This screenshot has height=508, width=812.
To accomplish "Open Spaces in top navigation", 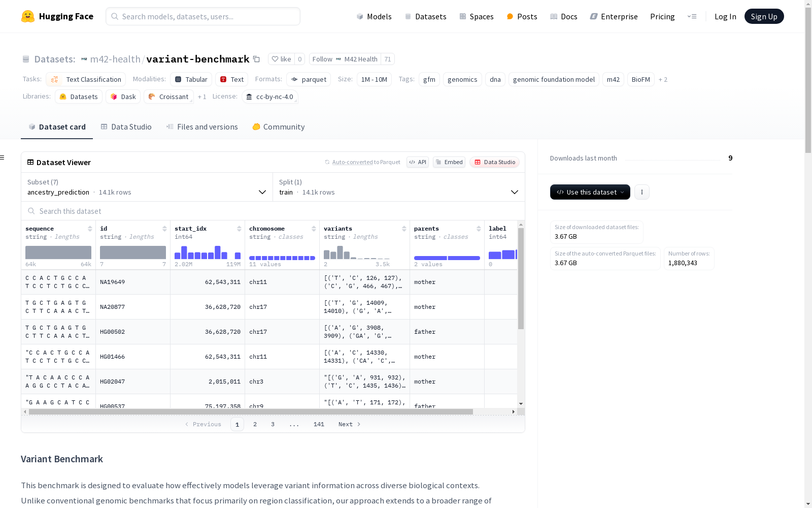I will (476, 16).
